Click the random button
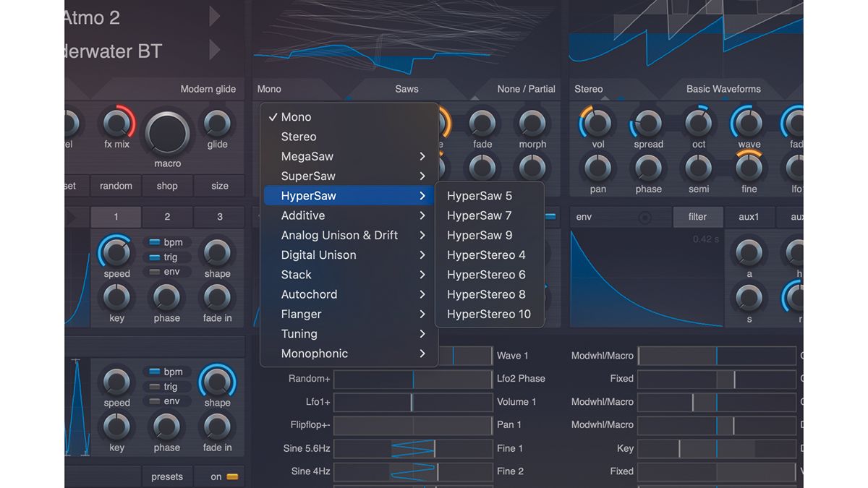Viewport: 868px width, 488px height. tap(116, 185)
